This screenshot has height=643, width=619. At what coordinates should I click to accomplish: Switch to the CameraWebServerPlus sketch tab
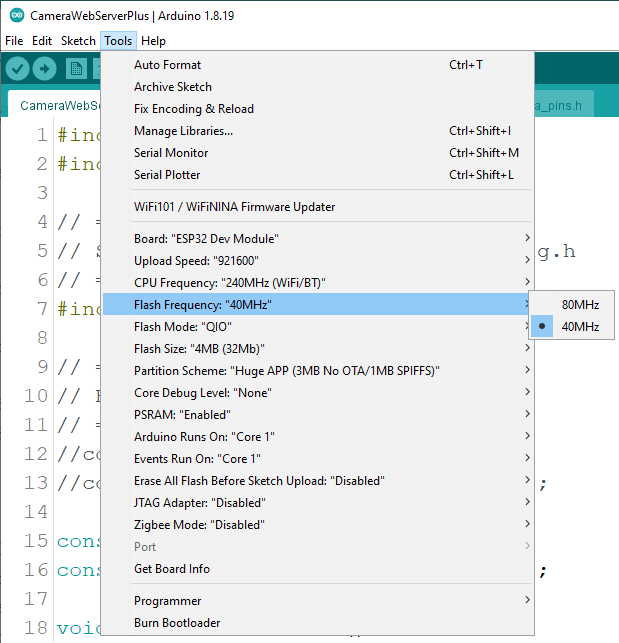(55, 105)
